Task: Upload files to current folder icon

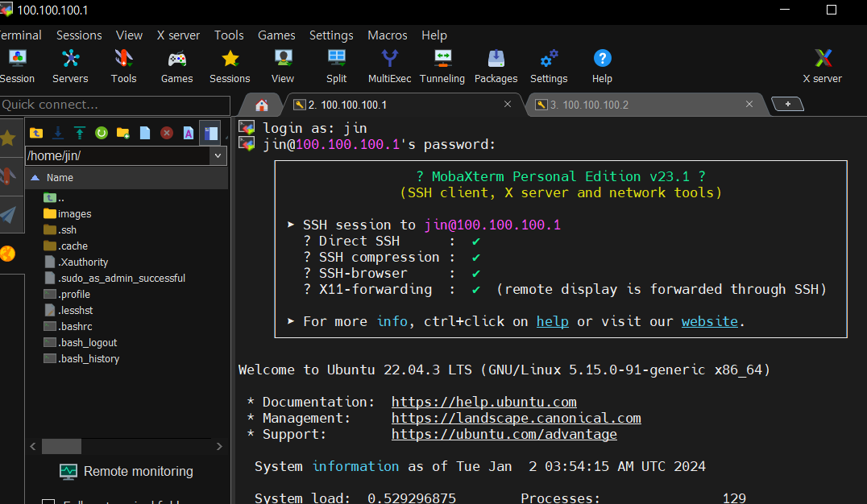Action: click(80, 133)
